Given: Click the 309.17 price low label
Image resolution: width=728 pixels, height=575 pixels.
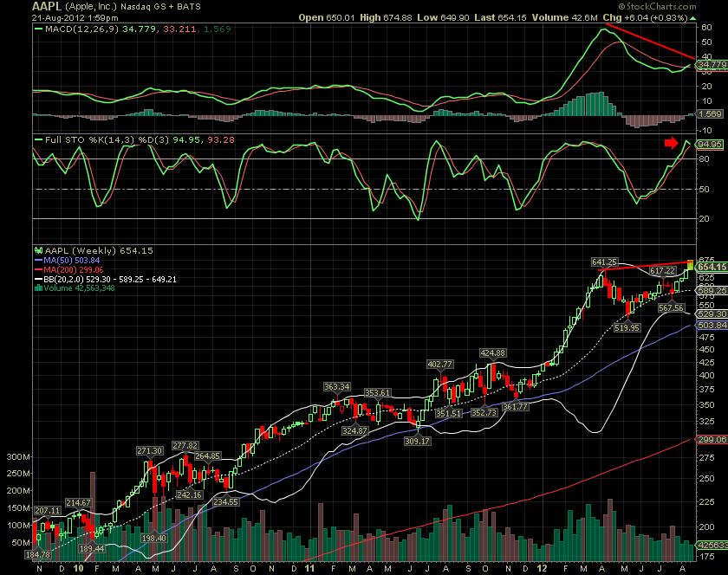Looking at the screenshot, I should click(x=417, y=441).
